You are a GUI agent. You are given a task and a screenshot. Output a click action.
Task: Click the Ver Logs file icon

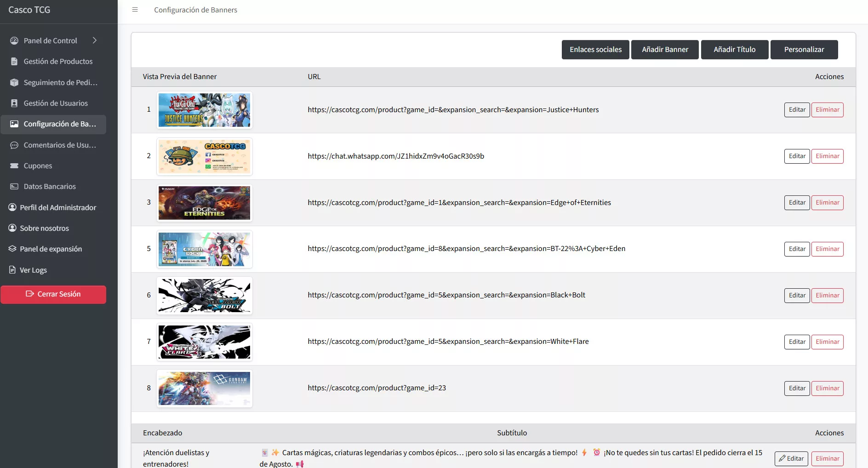(x=12, y=270)
